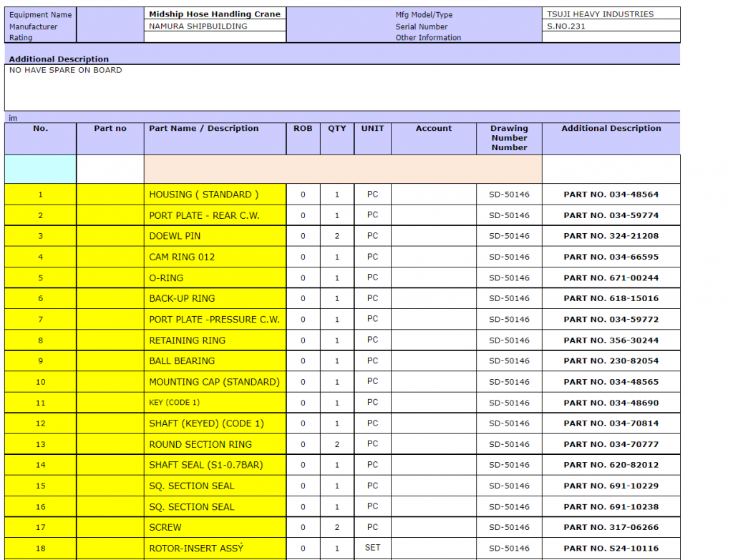Select the CAM RING 012 row description
This screenshot has width=733, height=560.
pyautogui.click(x=215, y=257)
